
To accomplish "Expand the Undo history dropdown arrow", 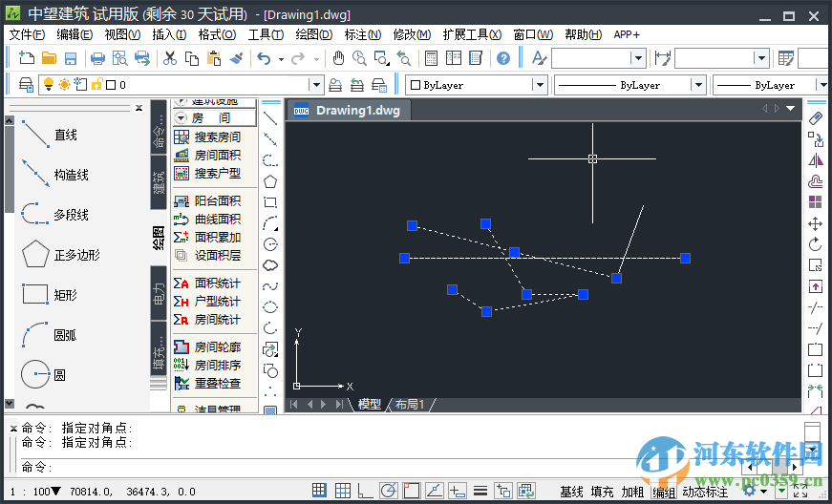I will click(281, 59).
